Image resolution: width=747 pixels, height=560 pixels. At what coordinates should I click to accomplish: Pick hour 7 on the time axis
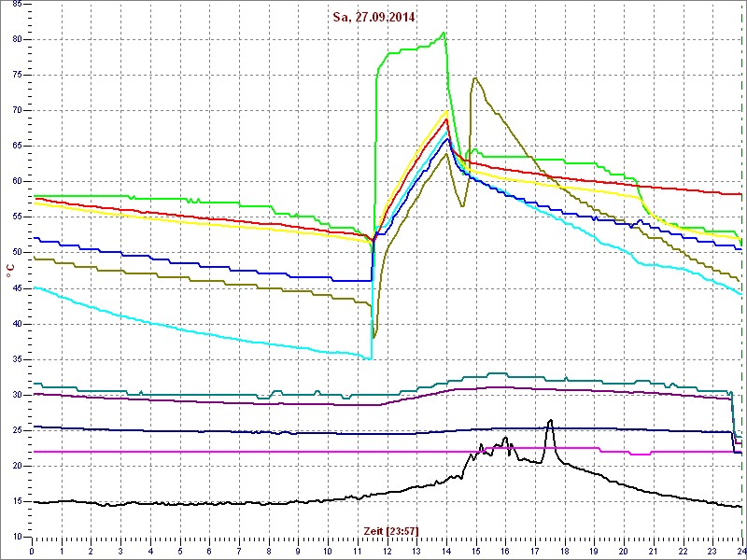tap(239, 552)
